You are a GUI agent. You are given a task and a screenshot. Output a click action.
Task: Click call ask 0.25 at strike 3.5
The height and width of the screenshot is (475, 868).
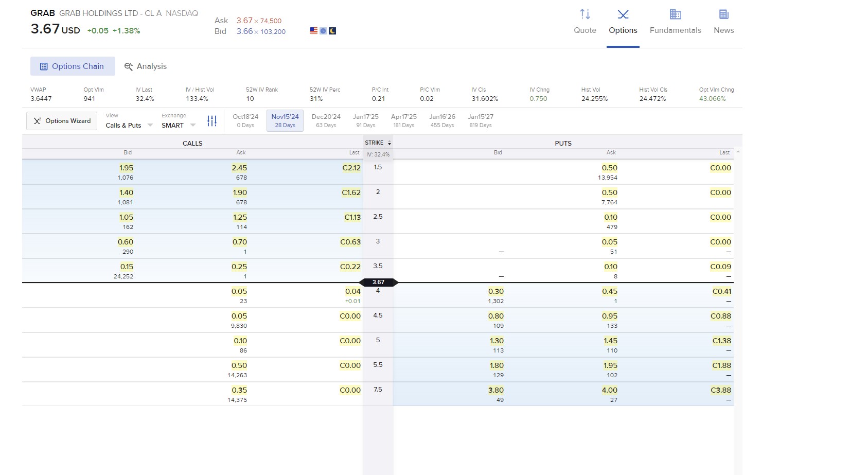tap(239, 267)
